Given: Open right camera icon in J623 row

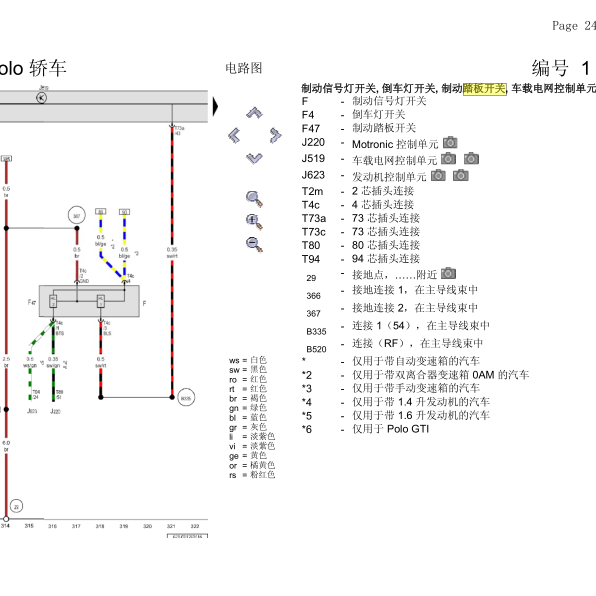Looking at the screenshot, I should 461,175.
